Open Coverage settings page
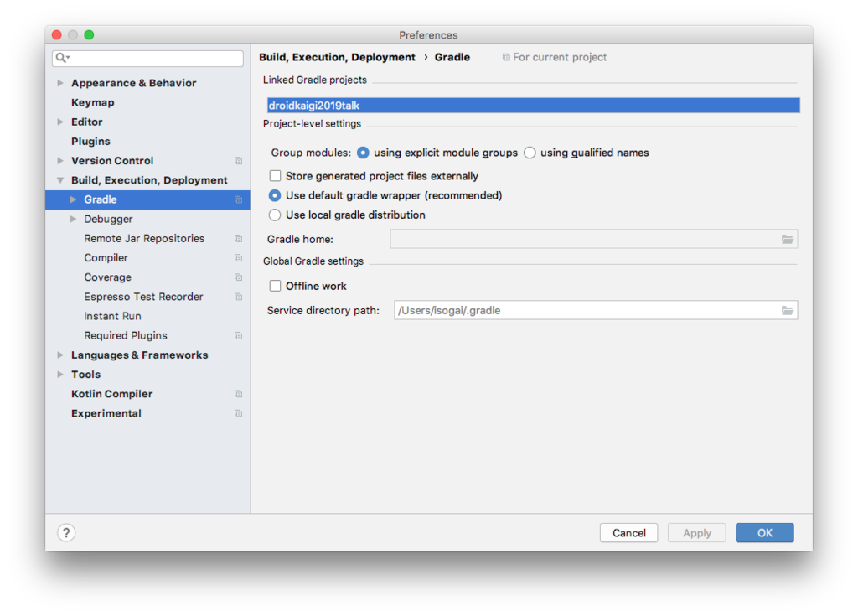This screenshot has width=858, height=616. click(x=107, y=277)
